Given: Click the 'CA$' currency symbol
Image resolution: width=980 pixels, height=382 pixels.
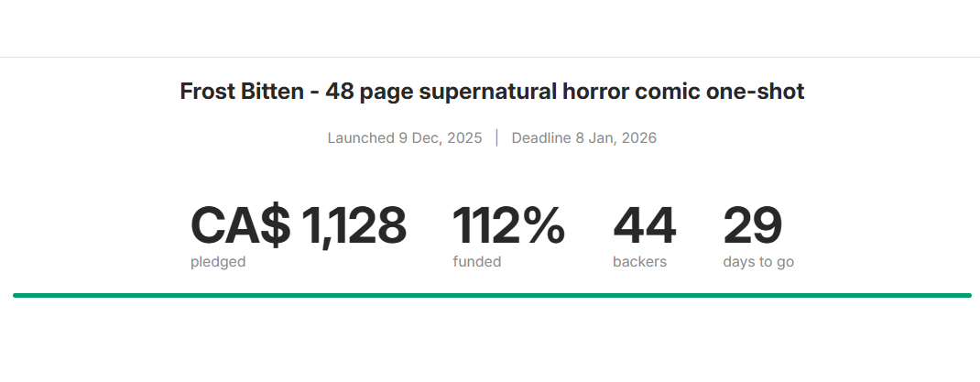Looking at the screenshot, I should click(x=240, y=226).
